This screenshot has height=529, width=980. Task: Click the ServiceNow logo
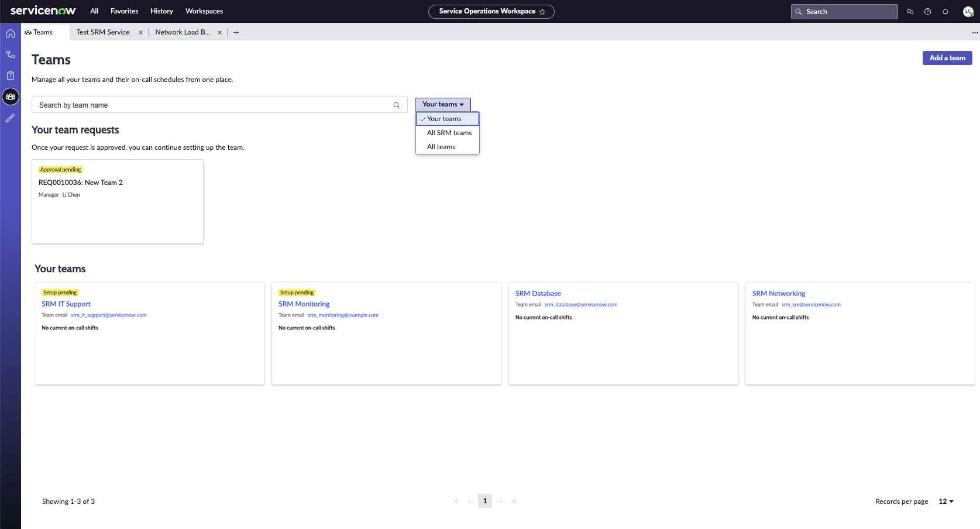coord(43,11)
